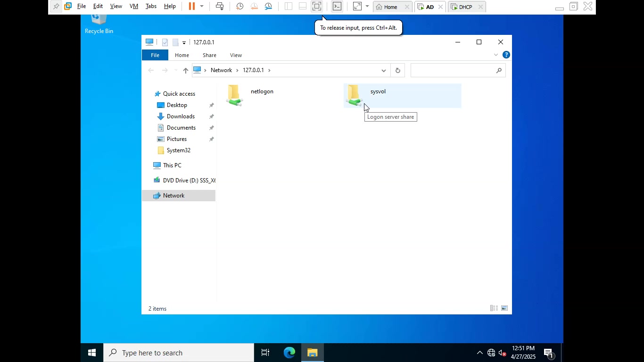The width and height of the screenshot is (644, 362).
Task: Open Explorer Help with the question mark icon
Action: coord(506,55)
